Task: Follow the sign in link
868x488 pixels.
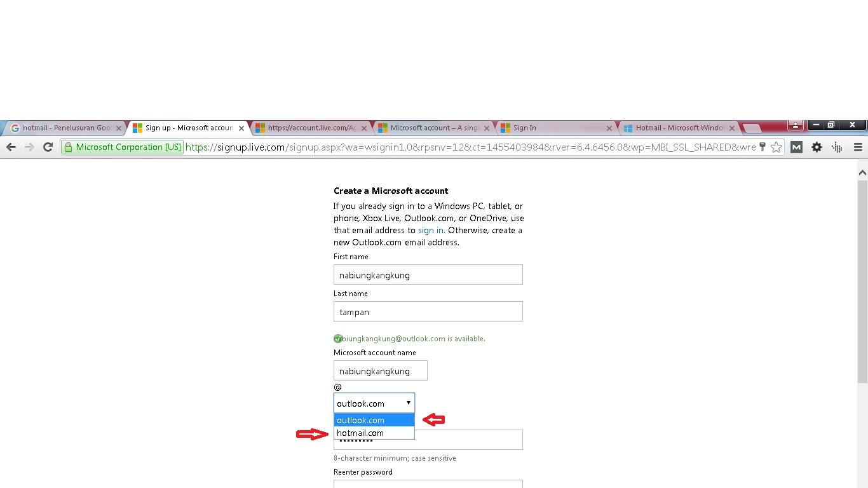Action: (x=431, y=230)
